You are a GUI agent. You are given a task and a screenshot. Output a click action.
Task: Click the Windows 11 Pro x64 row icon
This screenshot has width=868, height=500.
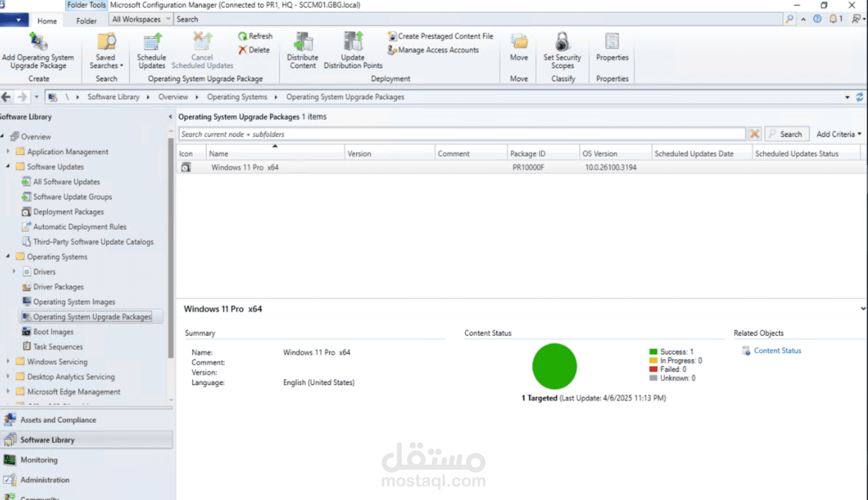coord(186,167)
